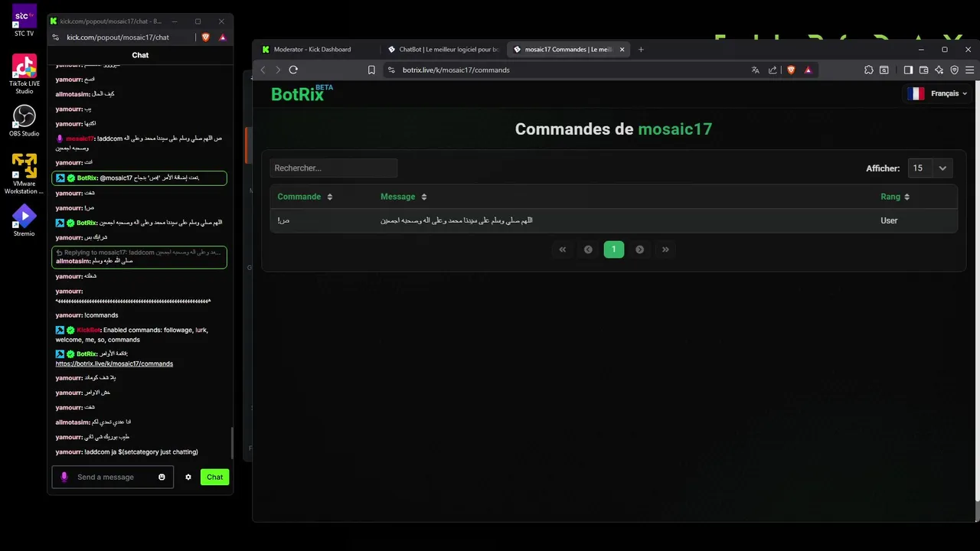Viewport: 980px width, 551px height.
Task: Open the emoji picker in chat input
Action: [x=162, y=477]
